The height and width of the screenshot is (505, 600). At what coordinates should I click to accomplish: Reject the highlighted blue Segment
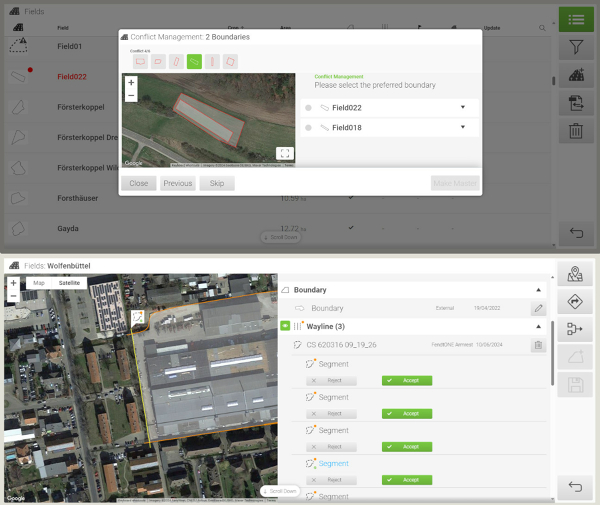(x=331, y=480)
